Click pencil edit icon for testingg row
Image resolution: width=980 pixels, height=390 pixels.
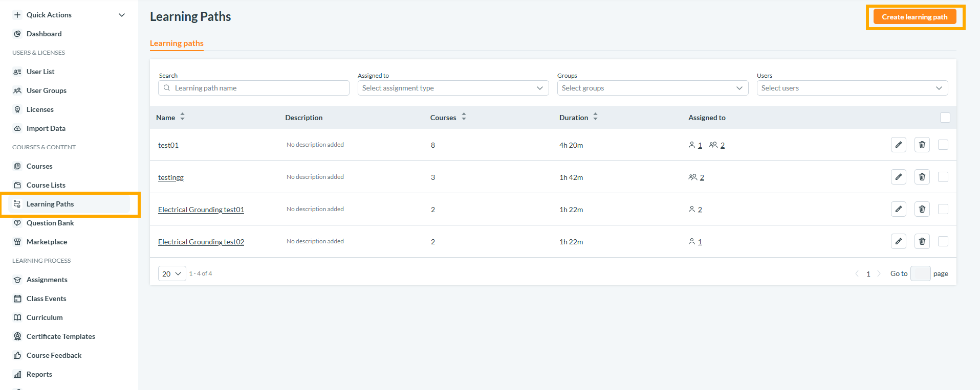click(x=898, y=177)
